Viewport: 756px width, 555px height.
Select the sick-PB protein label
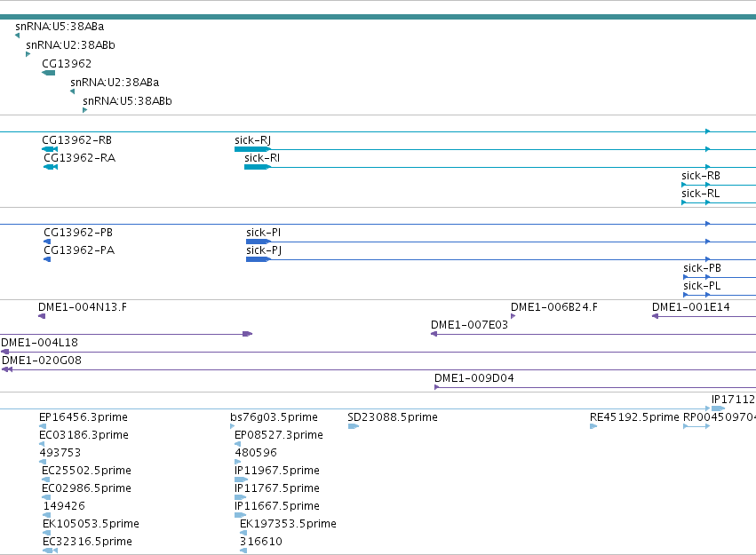[702, 268]
